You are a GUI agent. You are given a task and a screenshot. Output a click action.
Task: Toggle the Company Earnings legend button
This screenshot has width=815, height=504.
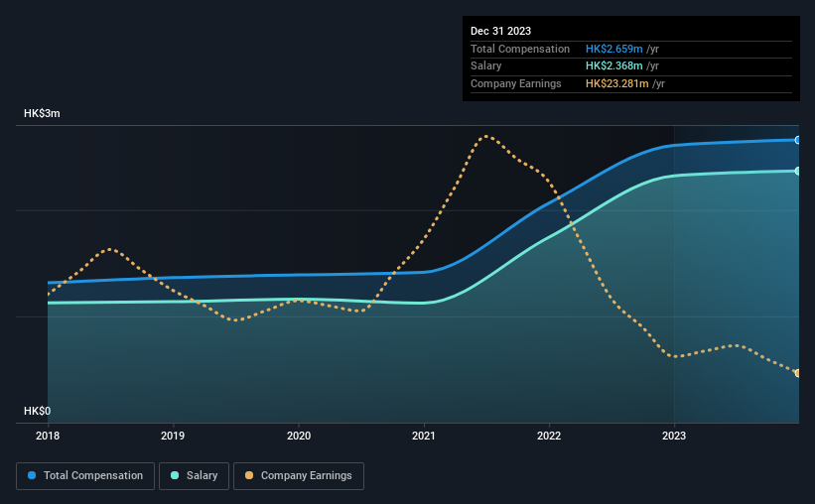[x=299, y=476]
